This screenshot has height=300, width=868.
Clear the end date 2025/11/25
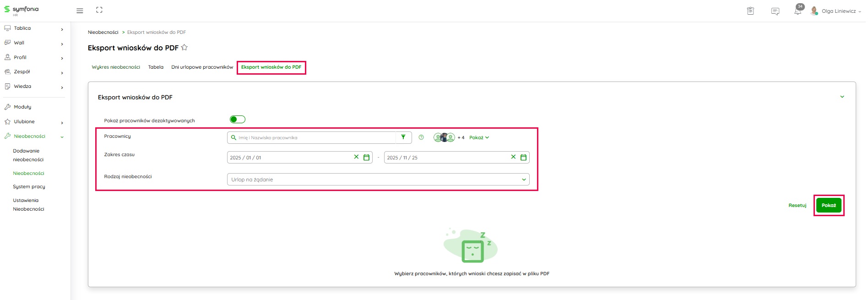pos(513,157)
